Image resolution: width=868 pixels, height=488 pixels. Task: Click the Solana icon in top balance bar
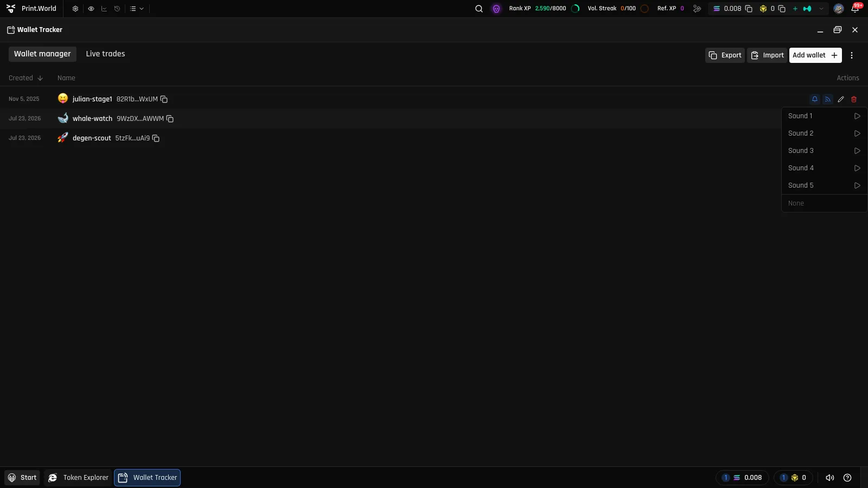pos(717,9)
